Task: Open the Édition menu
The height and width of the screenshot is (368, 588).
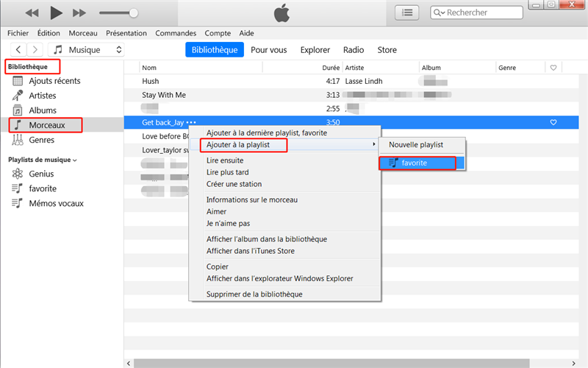Action: coord(49,33)
